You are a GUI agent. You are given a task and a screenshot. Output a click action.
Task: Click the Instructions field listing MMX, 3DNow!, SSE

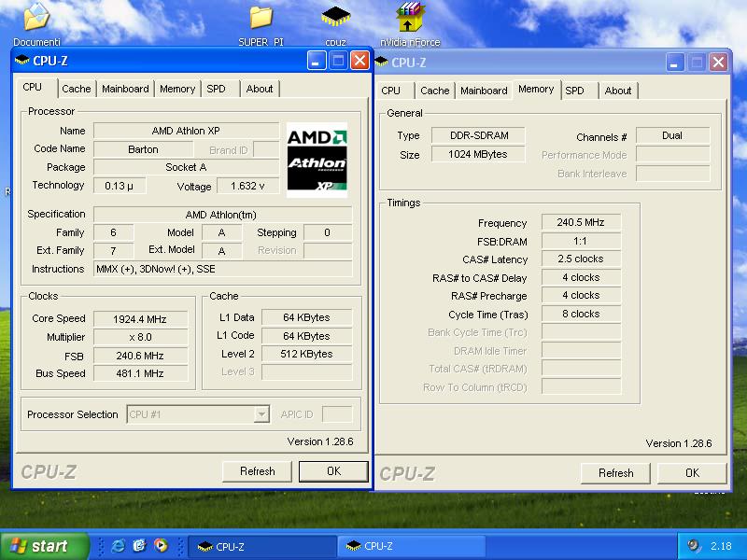point(222,269)
